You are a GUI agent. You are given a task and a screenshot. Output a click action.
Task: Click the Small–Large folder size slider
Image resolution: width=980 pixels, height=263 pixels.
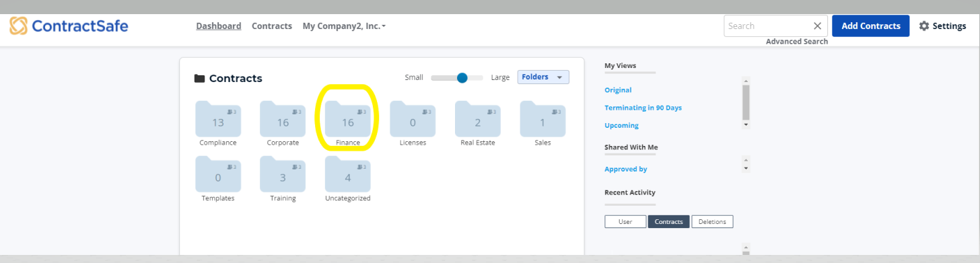pos(457,77)
